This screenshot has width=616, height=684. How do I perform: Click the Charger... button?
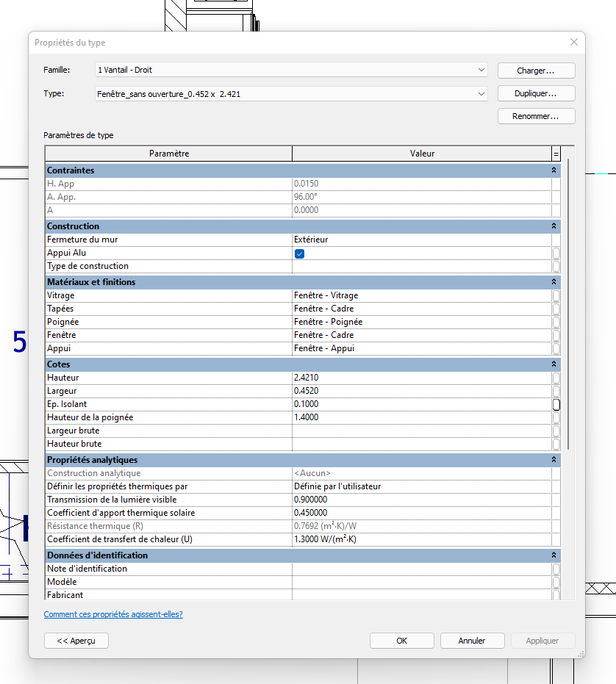tap(536, 71)
